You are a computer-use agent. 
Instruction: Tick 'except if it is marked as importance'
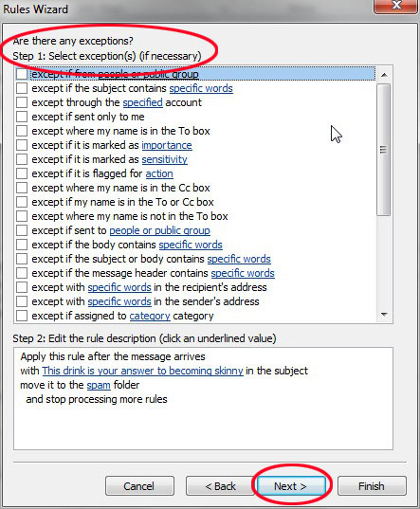tap(22, 145)
